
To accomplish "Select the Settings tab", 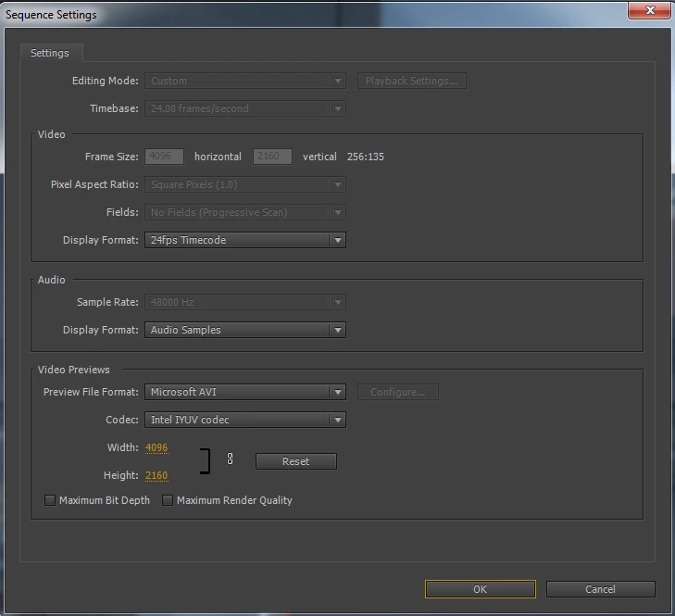I will [x=50, y=53].
